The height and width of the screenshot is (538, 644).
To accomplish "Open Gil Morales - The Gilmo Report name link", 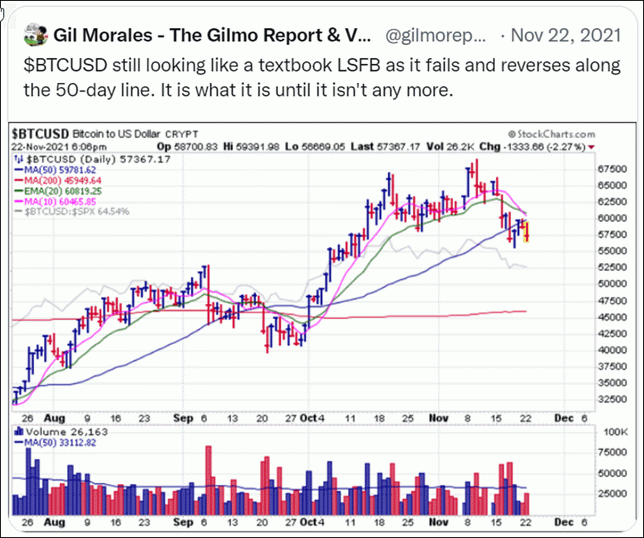I will point(212,35).
